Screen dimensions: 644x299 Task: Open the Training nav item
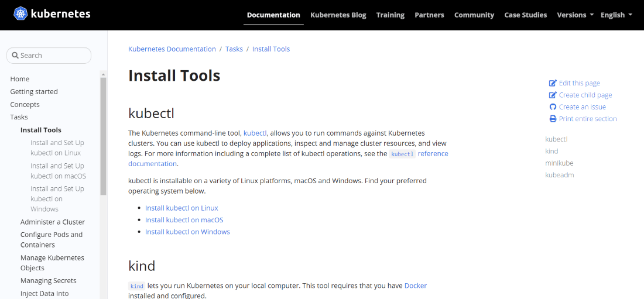390,15
